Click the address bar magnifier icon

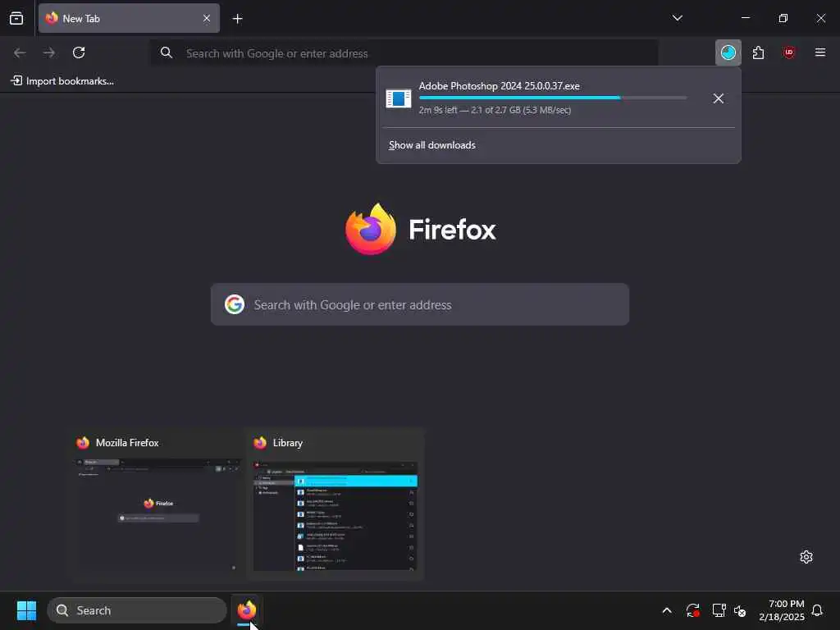(x=166, y=52)
